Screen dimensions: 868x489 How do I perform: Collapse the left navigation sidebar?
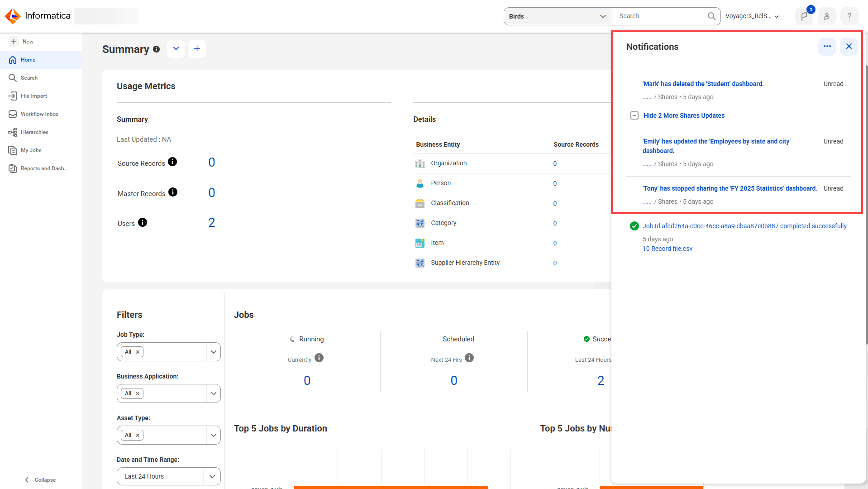(40, 480)
